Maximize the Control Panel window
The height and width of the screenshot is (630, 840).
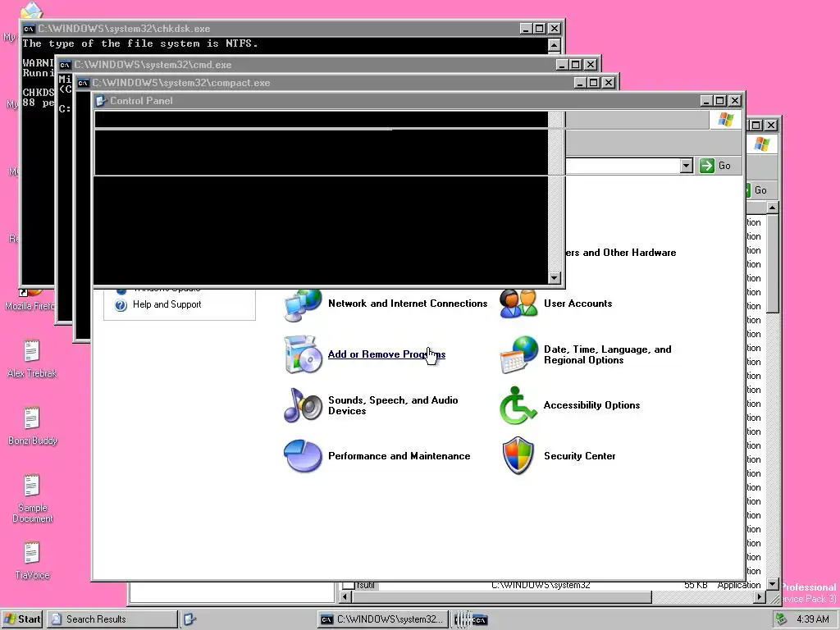click(720, 101)
